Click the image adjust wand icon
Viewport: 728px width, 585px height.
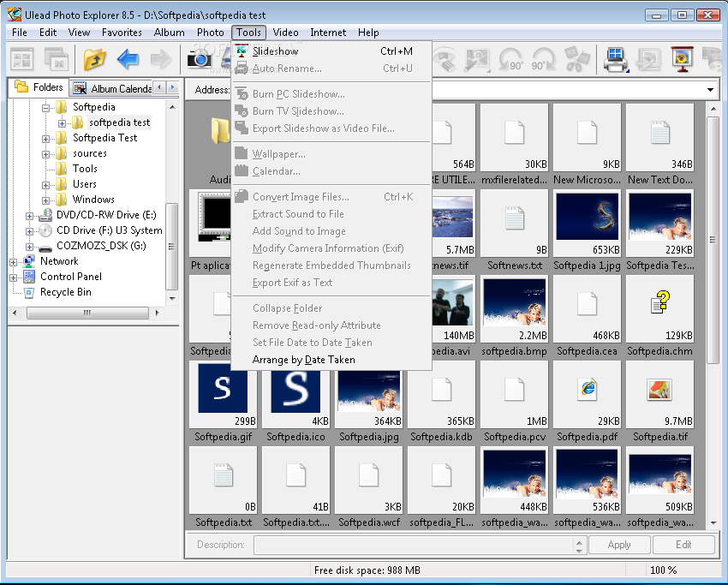click(x=477, y=59)
